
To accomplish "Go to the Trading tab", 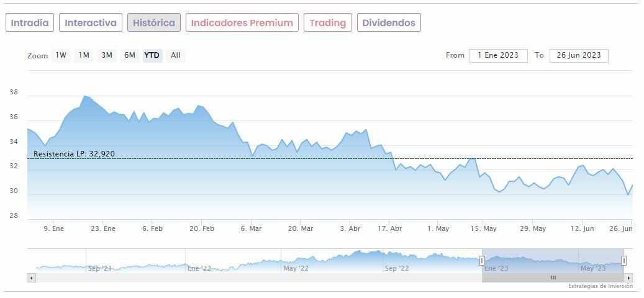I will click(x=327, y=23).
